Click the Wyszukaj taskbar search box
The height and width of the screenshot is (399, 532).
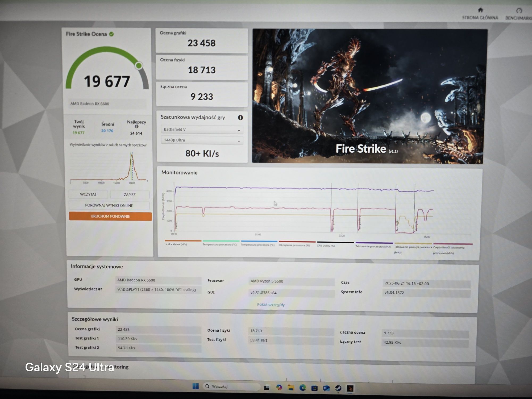tap(231, 386)
